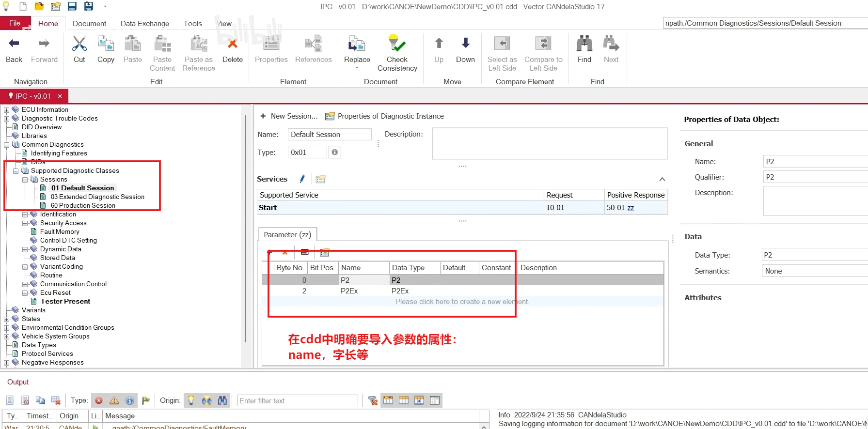Click the parameter toolbar properties icon

pos(324,252)
